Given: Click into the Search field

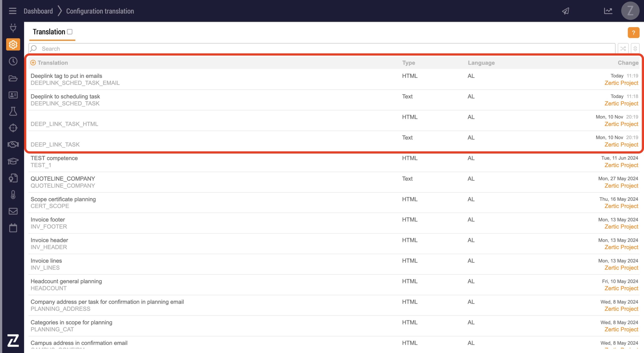Looking at the screenshot, I should click(x=322, y=49).
